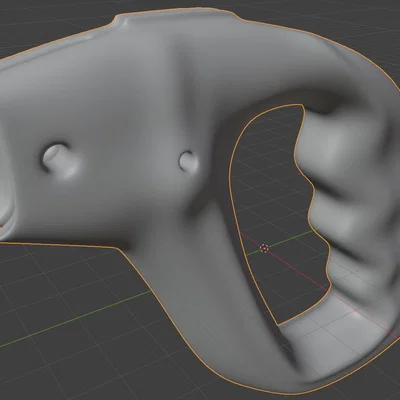Click empty grid background below the model

click(x=83, y=353)
